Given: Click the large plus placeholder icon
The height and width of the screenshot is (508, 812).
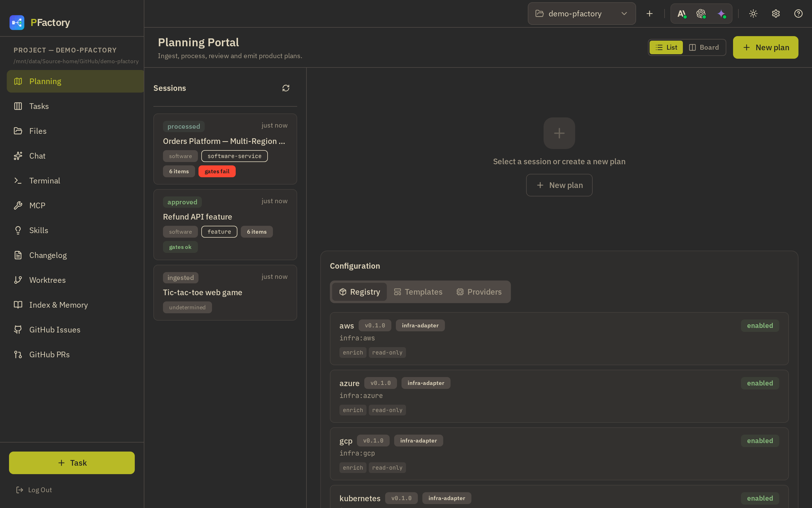Looking at the screenshot, I should [x=559, y=133].
